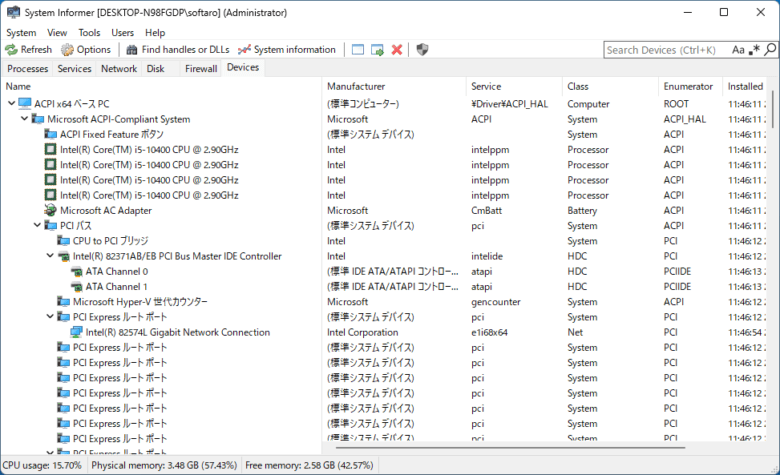Click the Intel Corporation manufacturer cell
The height and width of the screenshot is (475, 780).
point(363,332)
